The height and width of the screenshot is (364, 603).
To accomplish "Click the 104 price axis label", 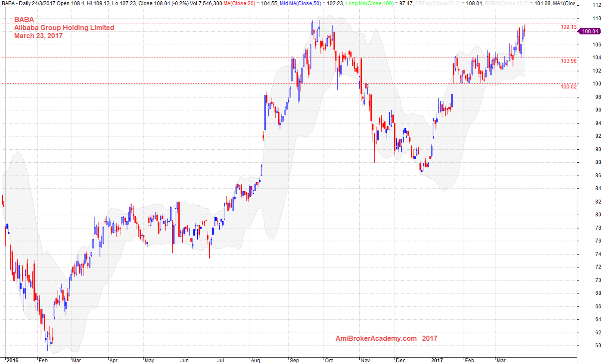I will coord(597,58).
